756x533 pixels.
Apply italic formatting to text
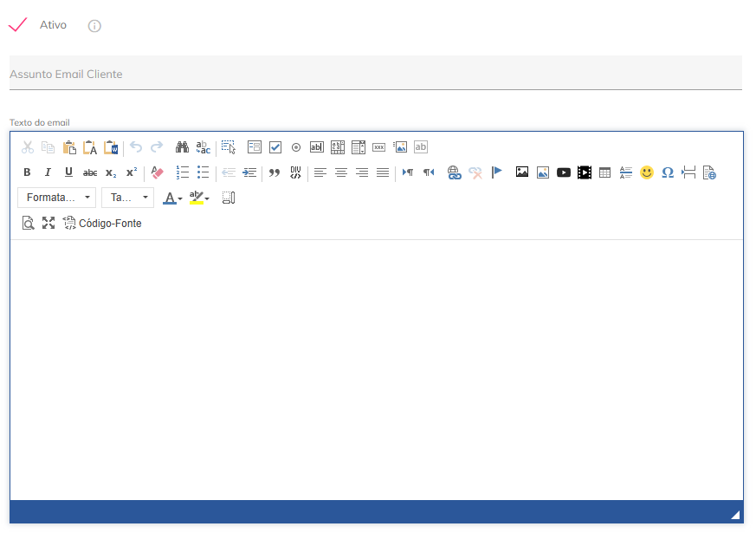(x=48, y=172)
